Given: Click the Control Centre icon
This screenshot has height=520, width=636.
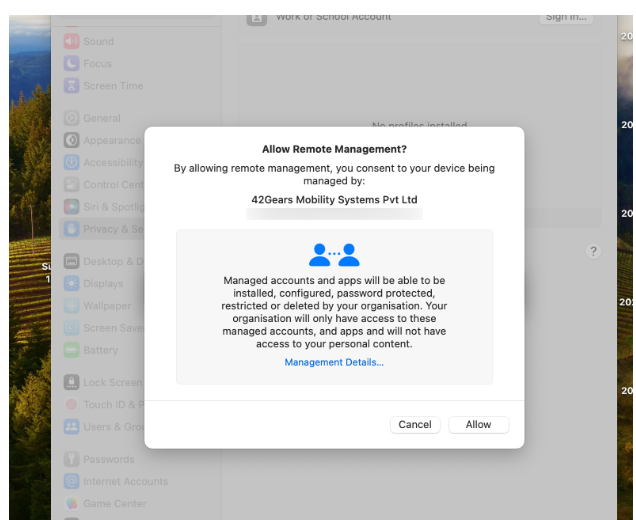Looking at the screenshot, I should pos(71,185).
